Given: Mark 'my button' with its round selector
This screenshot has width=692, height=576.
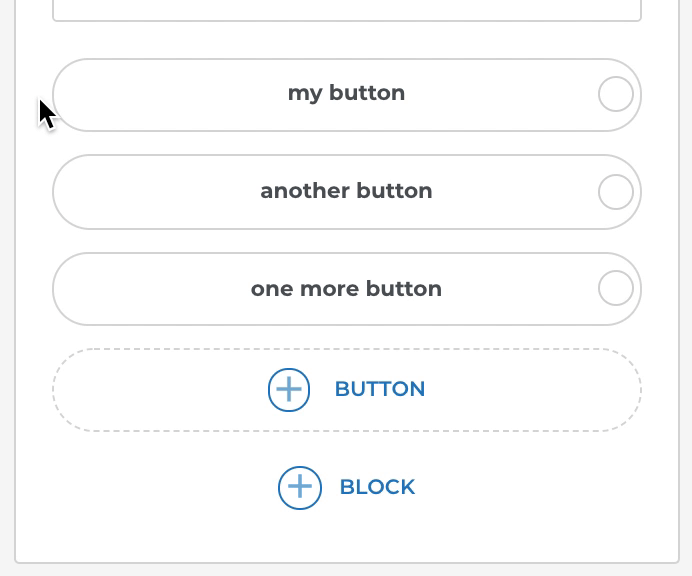Looking at the screenshot, I should 615,94.
